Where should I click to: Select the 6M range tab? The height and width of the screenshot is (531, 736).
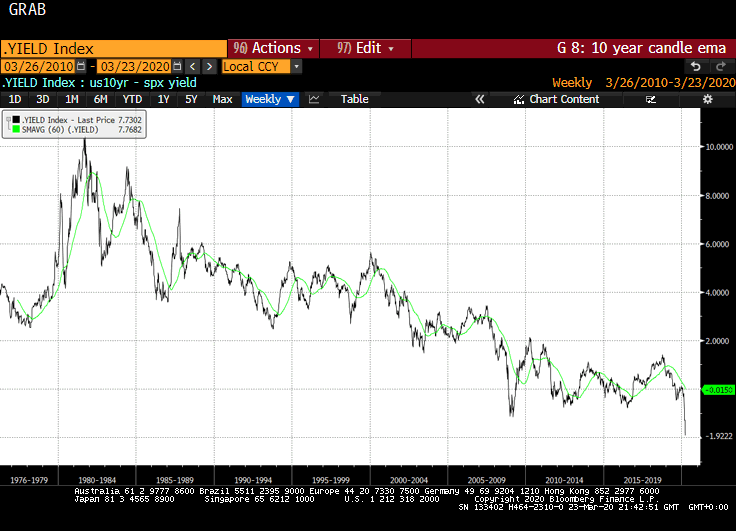100,99
